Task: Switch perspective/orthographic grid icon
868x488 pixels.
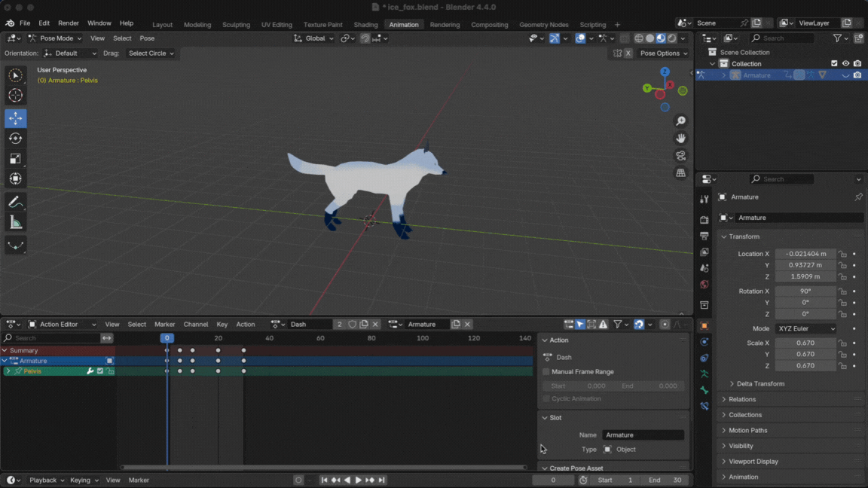Action: 681,173
